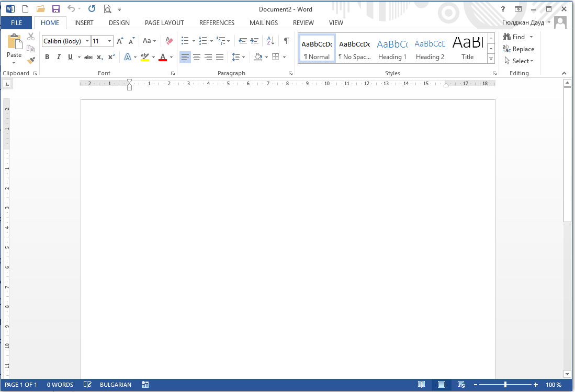Toggle Italic formatting
575x392 pixels.
coord(59,57)
